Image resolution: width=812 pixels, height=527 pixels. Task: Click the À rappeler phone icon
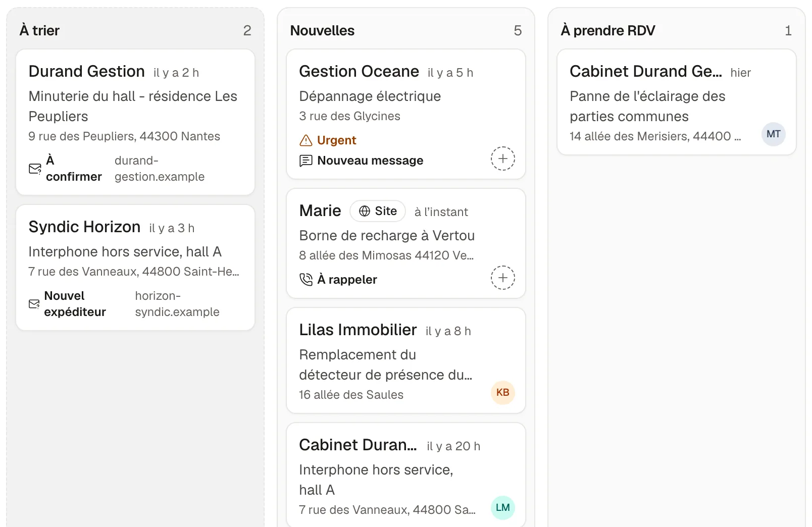(x=306, y=280)
